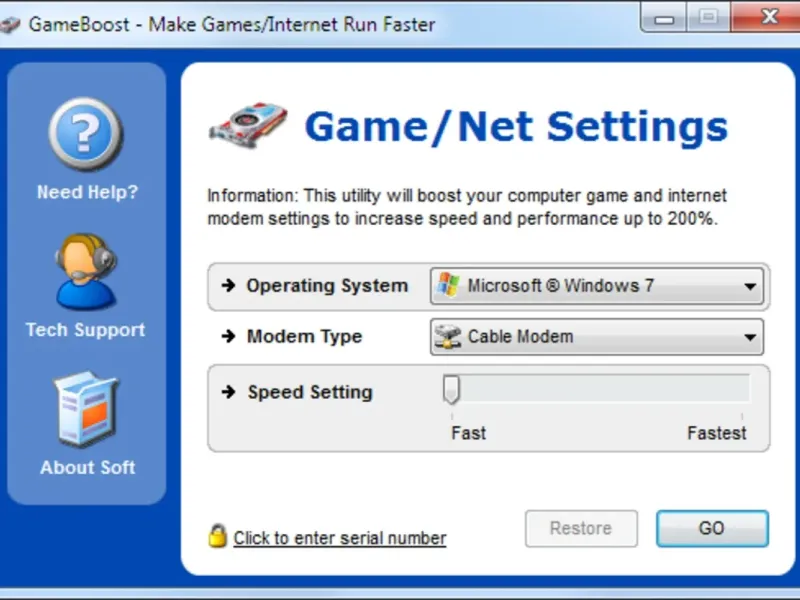Open the Click to enter serial number link
Image resolution: width=800 pixels, height=600 pixels.
coord(340,538)
